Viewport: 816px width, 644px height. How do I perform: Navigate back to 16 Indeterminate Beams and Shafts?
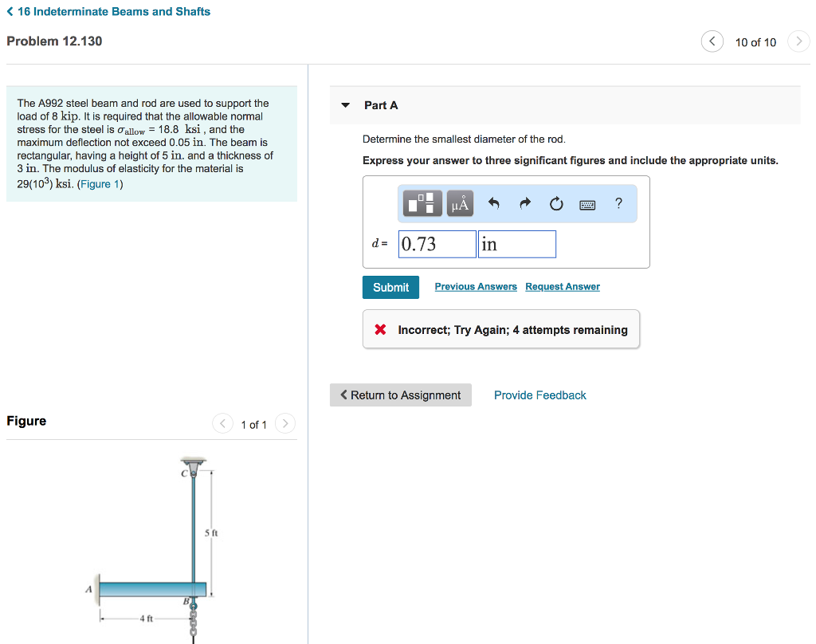coord(107,11)
